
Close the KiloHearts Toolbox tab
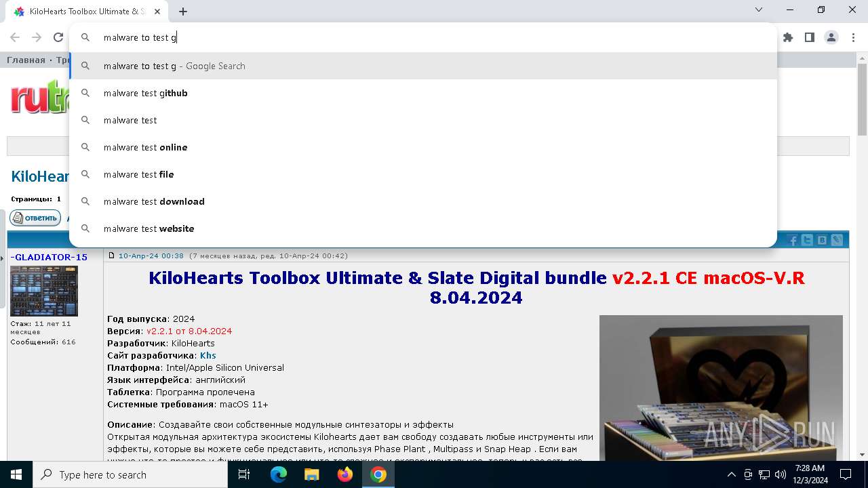[157, 12]
